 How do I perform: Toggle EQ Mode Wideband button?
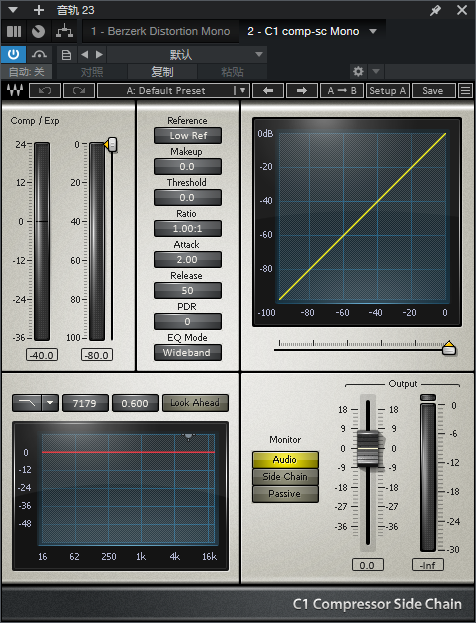[188, 352]
